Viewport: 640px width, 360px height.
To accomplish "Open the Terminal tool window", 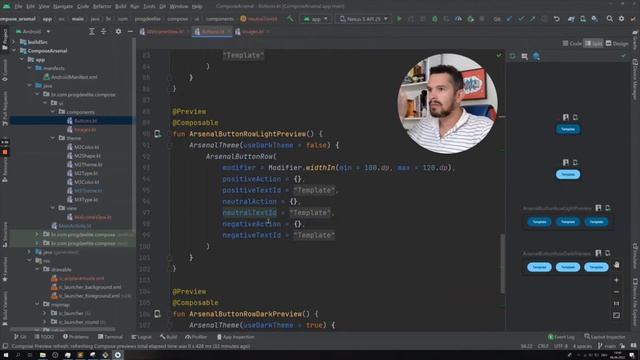I will pos(110,337).
